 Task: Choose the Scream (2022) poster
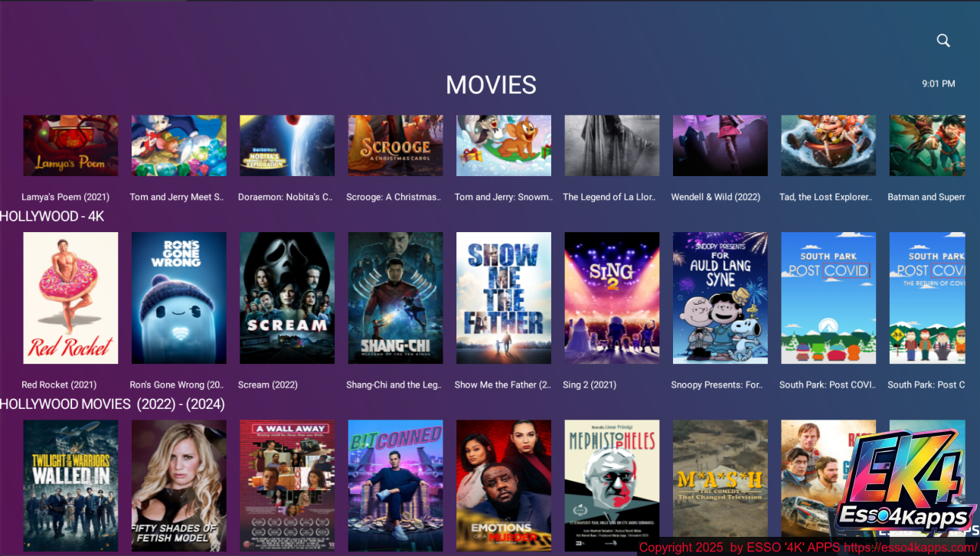click(x=287, y=298)
